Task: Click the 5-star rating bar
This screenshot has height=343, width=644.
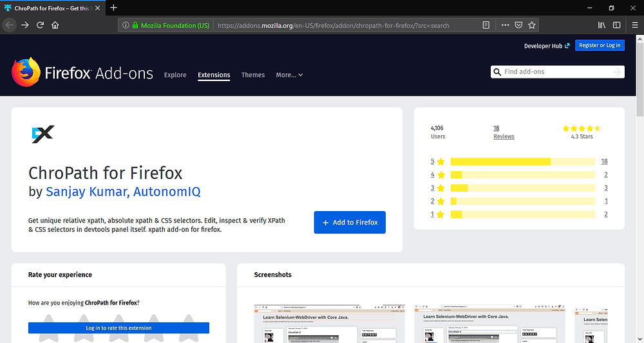Action: 523,162
